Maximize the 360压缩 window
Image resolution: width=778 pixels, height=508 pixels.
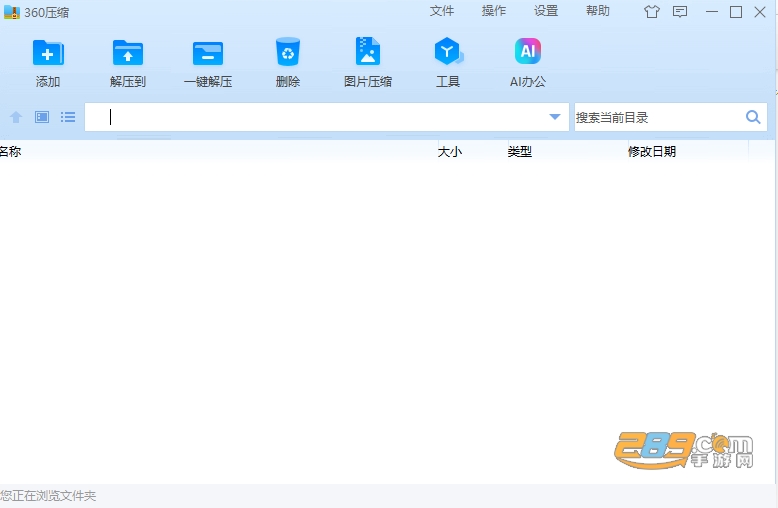point(736,12)
